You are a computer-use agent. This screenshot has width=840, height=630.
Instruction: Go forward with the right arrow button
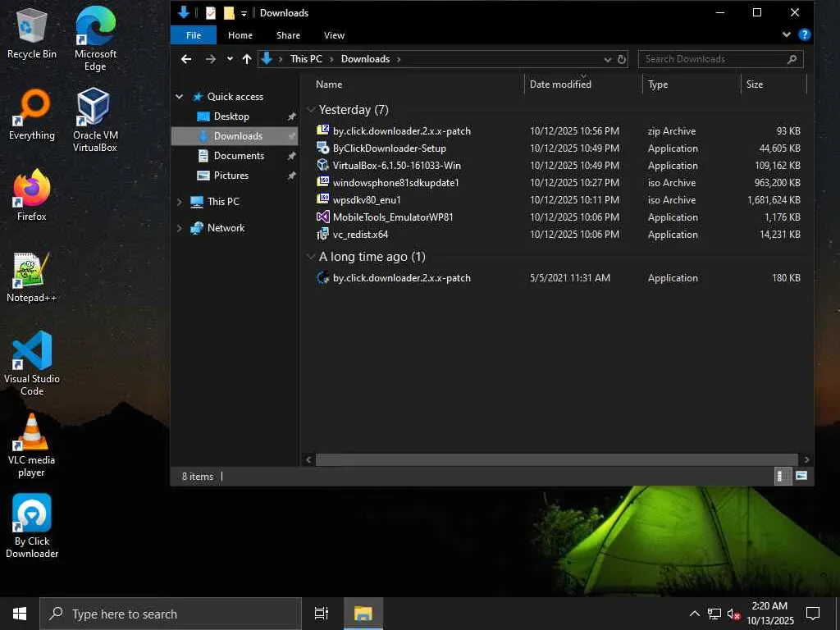point(211,59)
